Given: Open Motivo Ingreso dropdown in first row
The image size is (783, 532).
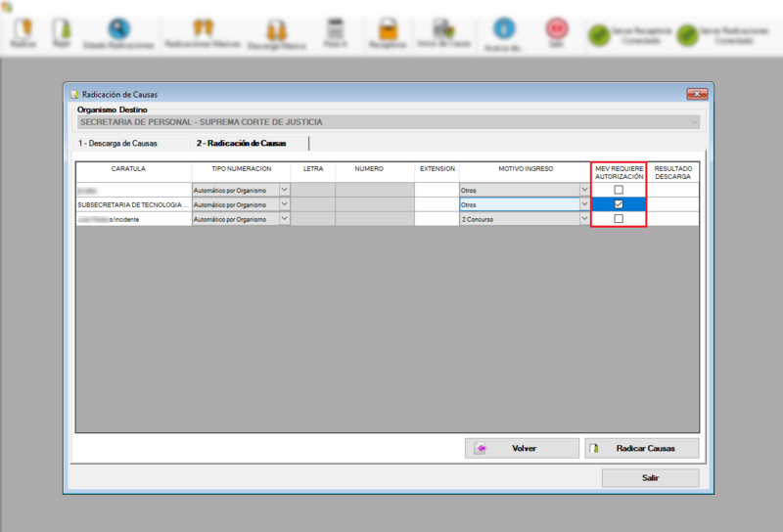Looking at the screenshot, I should point(584,190).
